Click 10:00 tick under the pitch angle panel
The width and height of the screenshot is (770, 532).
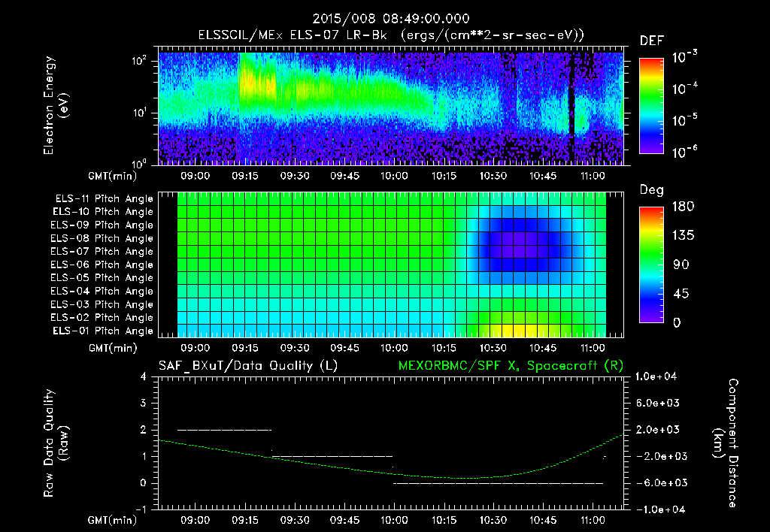point(394,348)
